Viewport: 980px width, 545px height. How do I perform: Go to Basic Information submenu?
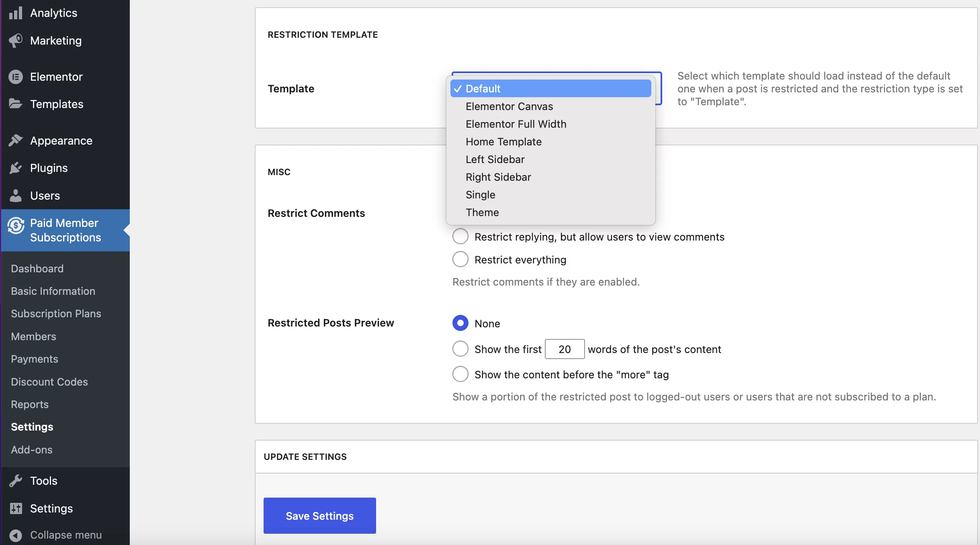pos(53,291)
